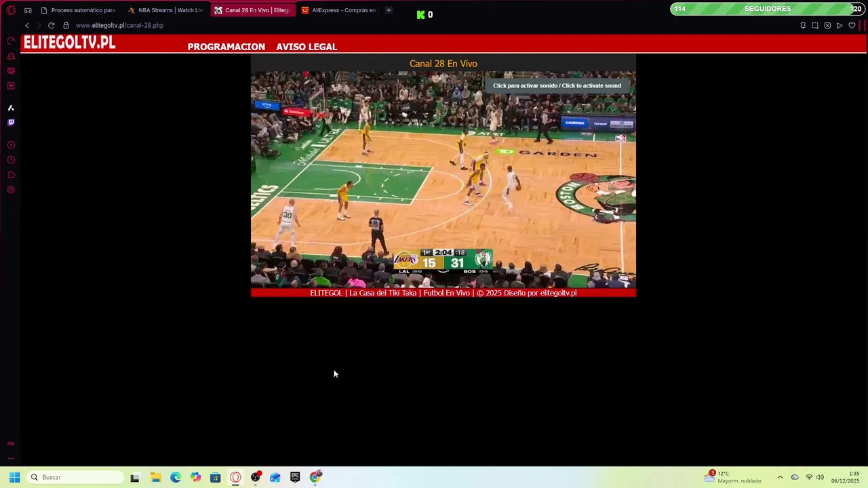Open Microsoft Store from the taskbar

215,477
